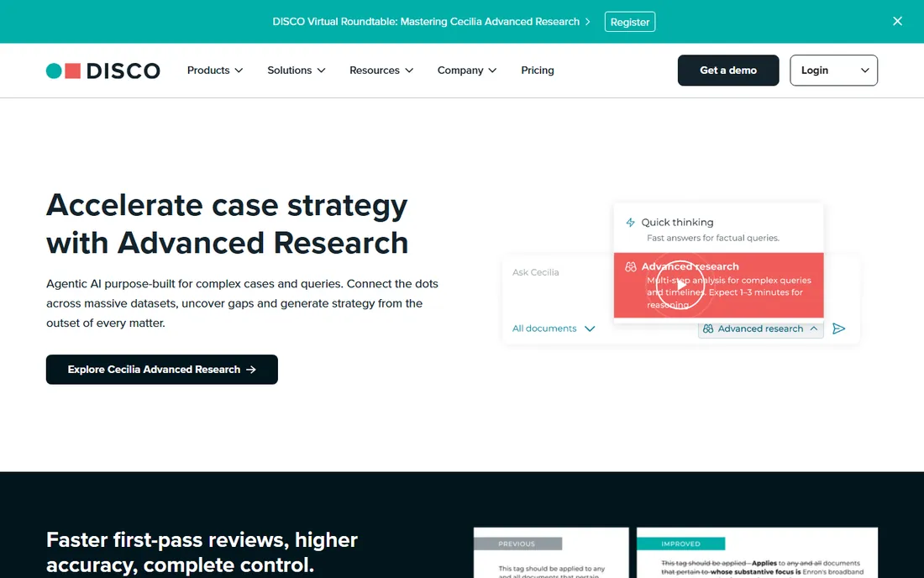Click the text 'Fast answers for factual queries.'
The height and width of the screenshot is (578, 924).
(713, 238)
